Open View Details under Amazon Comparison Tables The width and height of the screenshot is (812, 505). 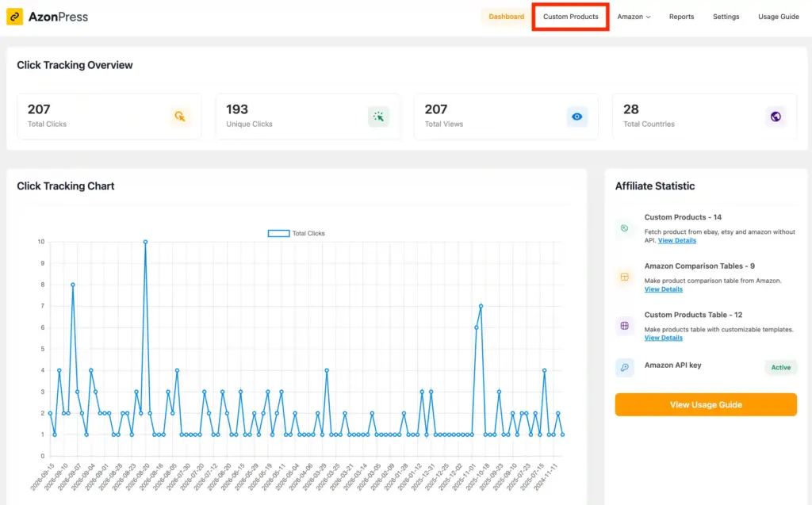point(664,289)
